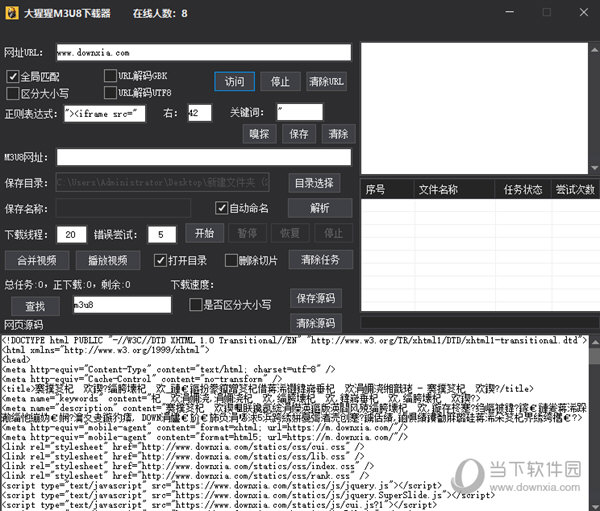Focus the M3U8网址 input field
Screen dimensions: 600x511
click(204, 157)
